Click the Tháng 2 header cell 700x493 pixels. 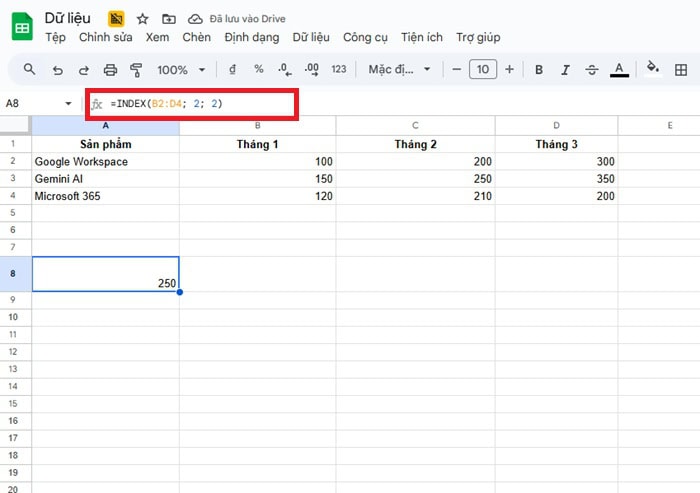[415, 144]
